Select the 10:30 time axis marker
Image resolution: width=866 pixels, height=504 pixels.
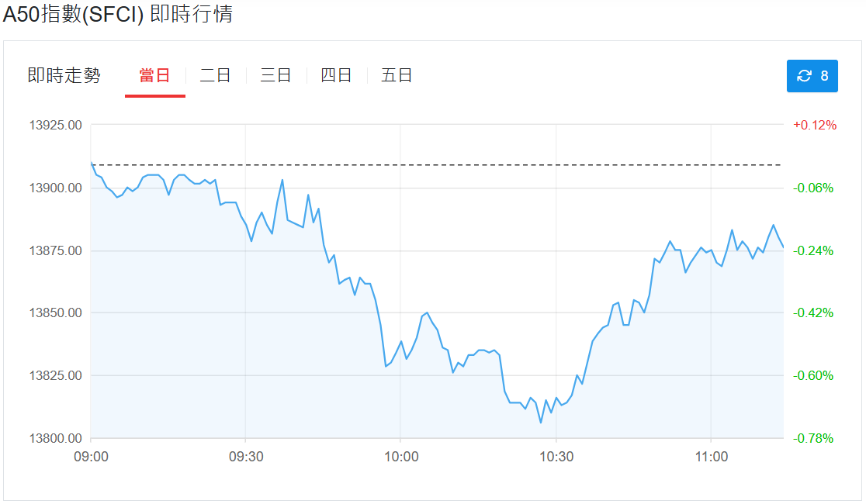point(556,457)
